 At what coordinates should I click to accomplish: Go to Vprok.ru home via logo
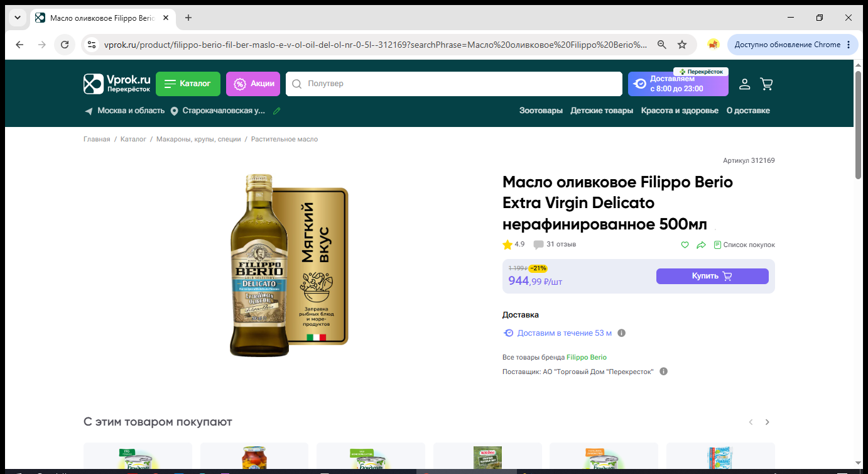coord(117,84)
